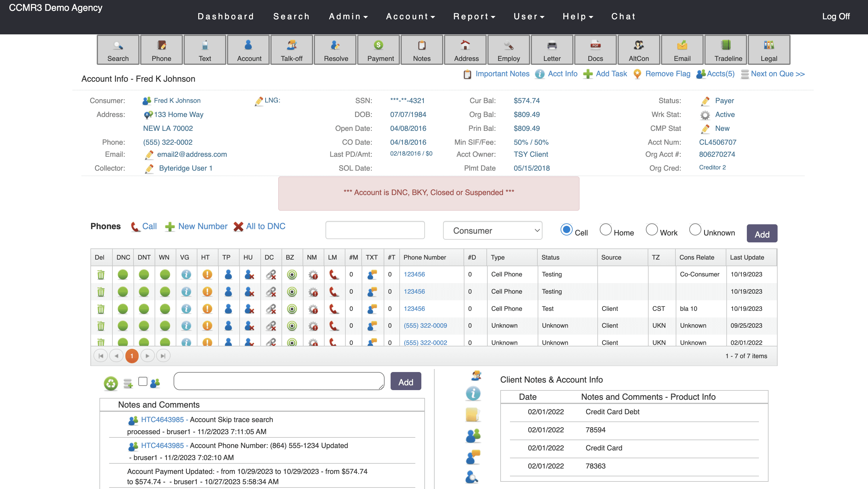
Task: Click the Next on Que link
Action: pyautogui.click(x=777, y=74)
